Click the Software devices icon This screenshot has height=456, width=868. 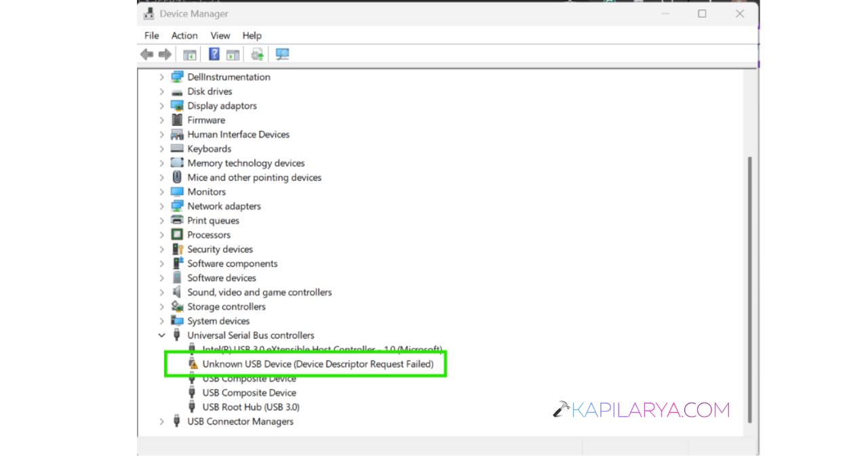point(177,278)
